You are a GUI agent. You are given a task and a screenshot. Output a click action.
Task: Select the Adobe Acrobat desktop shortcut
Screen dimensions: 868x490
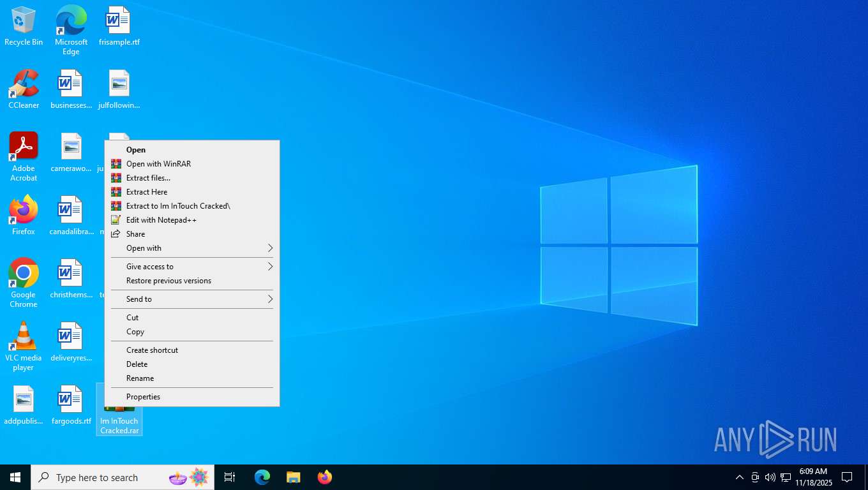(x=24, y=157)
